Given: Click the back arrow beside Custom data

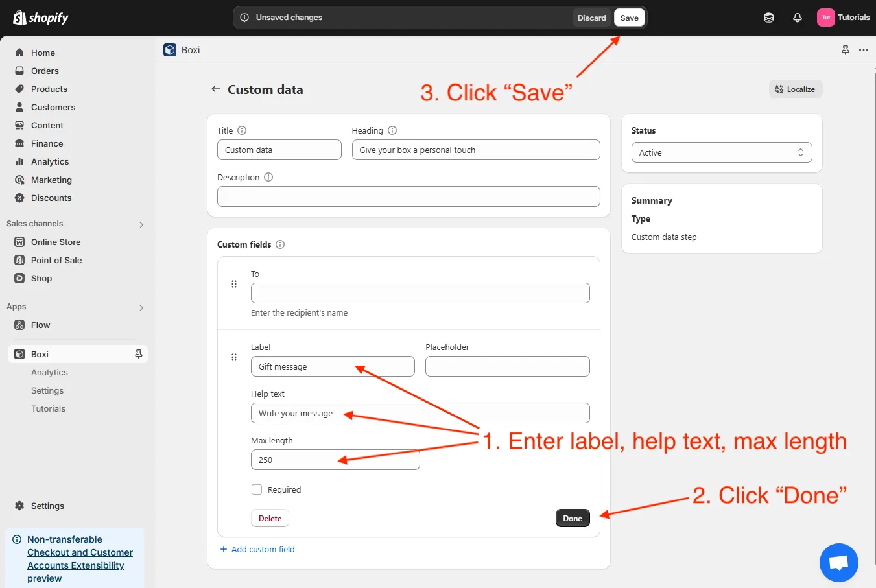Looking at the screenshot, I should [x=216, y=89].
